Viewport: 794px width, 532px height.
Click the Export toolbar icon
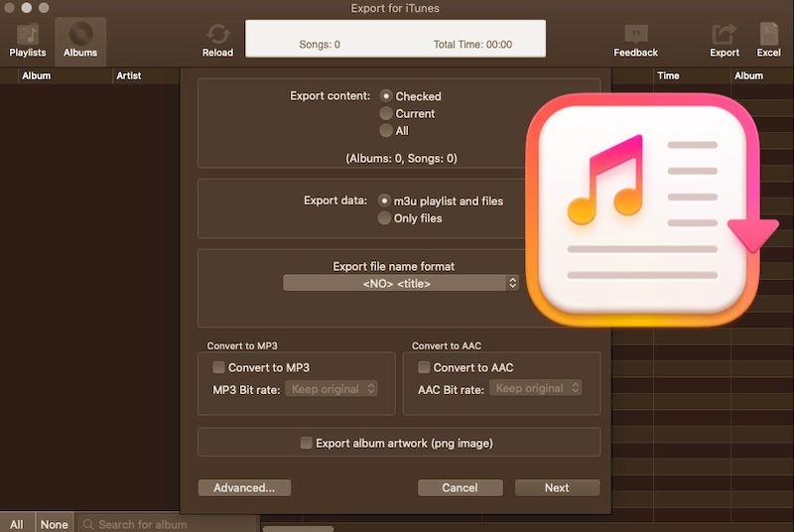coord(725,41)
